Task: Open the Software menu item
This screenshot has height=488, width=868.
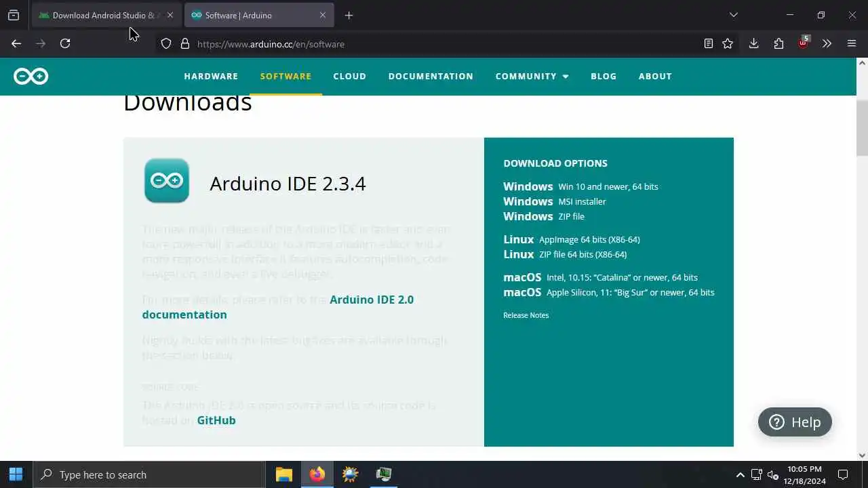Action: point(285,76)
